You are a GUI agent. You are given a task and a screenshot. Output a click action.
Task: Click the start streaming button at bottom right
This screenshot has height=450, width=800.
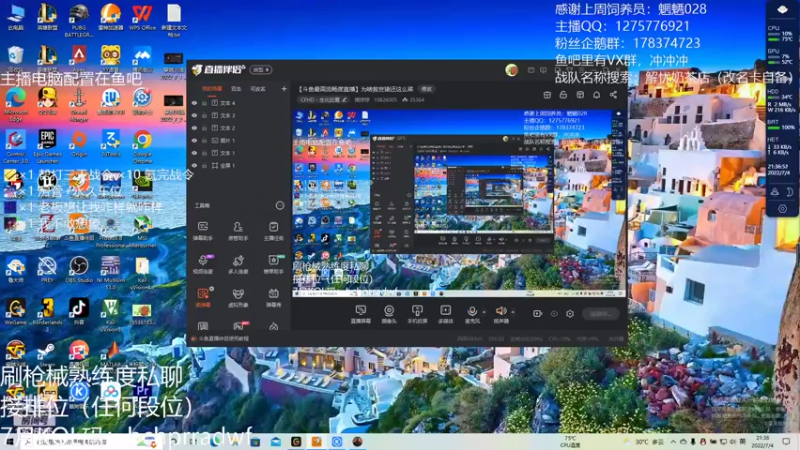click(x=601, y=314)
